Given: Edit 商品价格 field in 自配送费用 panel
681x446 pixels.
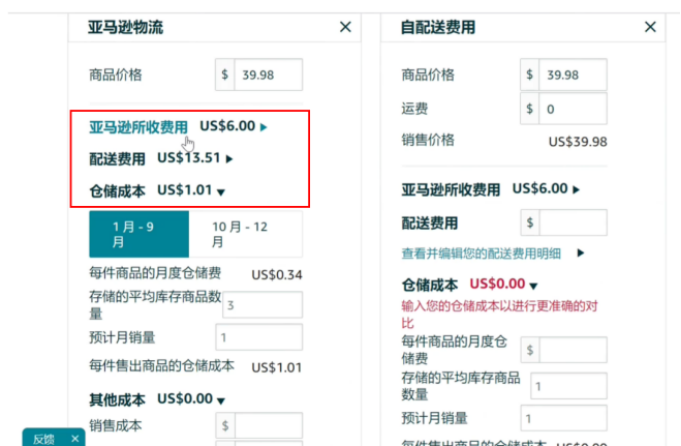Looking at the screenshot, I should click(573, 75).
